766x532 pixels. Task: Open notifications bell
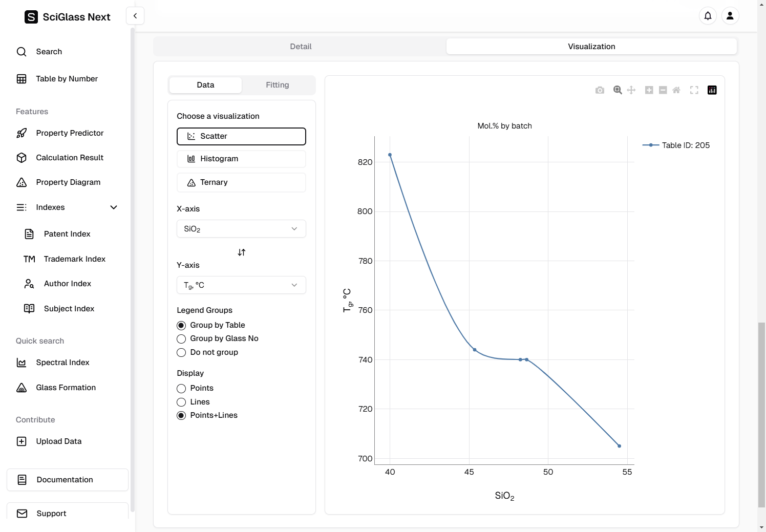(708, 16)
